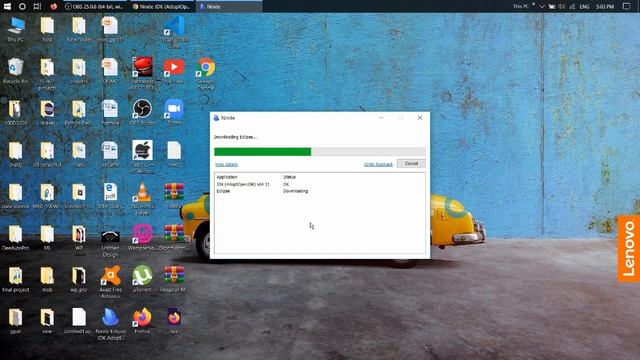Click the Ninite taskbar button
This screenshot has width=640, height=360.
[229, 7]
